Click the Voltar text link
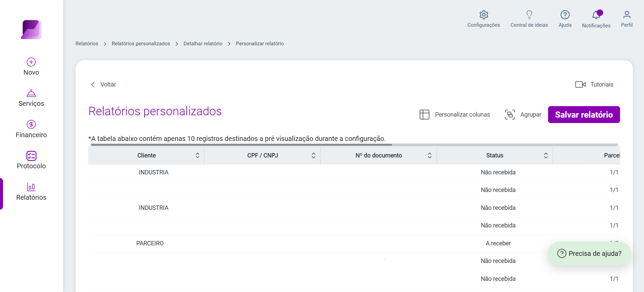This screenshot has height=292, width=644. (x=108, y=84)
